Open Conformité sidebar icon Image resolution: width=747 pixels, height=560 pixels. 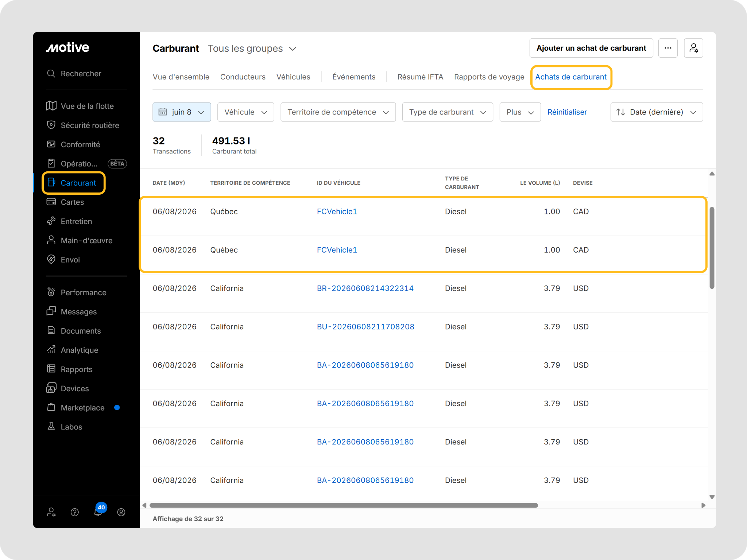point(51,144)
